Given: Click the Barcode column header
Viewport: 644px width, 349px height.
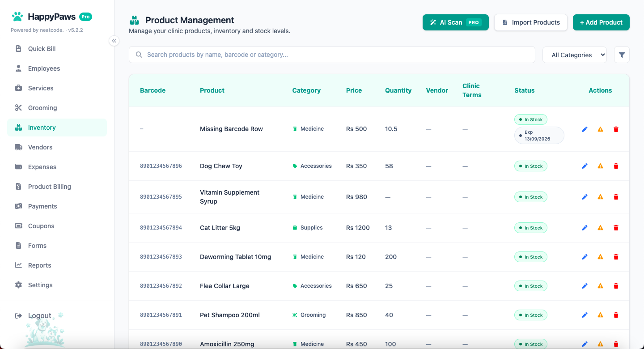Looking at the screenshot, I should click(153, 90).
